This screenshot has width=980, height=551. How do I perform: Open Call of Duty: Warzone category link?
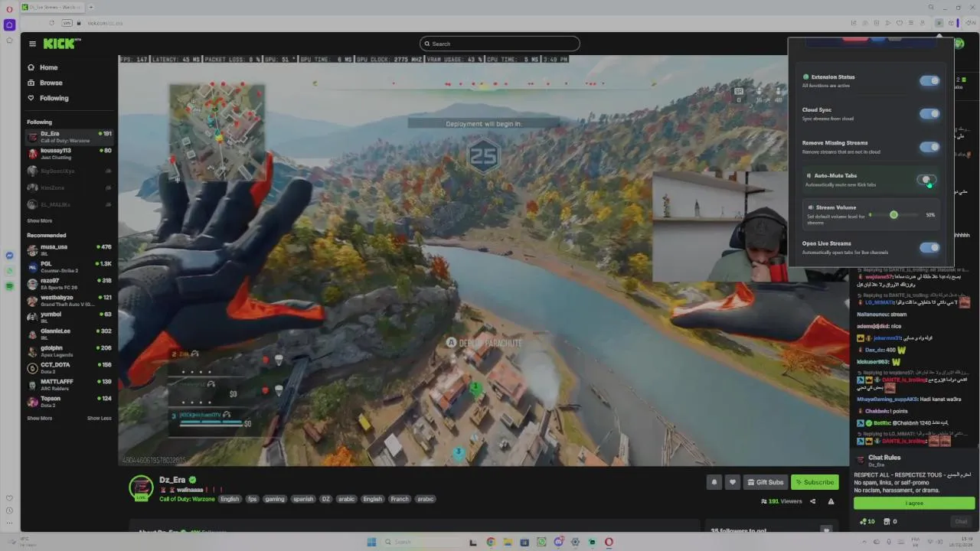point(187,499)
